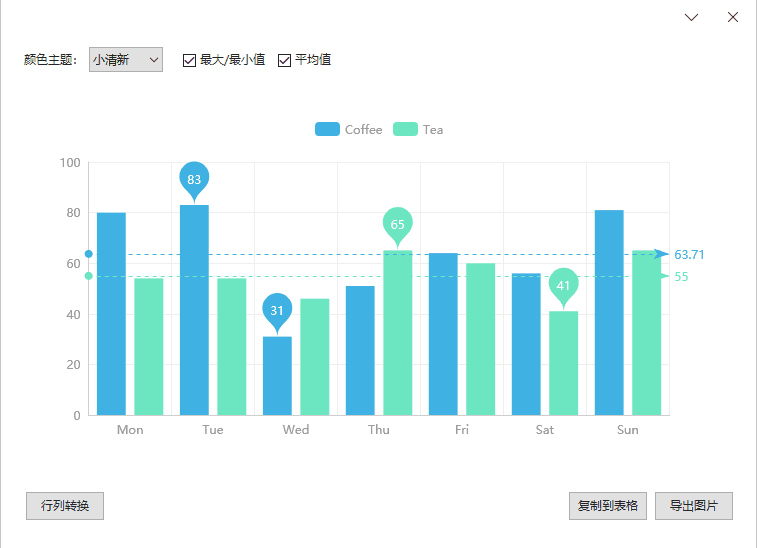Select the Tuesday Tea bar
Image resolution: width=757 pixels, height=548 pixels.
pyautogui.click(x=232, y=347)
